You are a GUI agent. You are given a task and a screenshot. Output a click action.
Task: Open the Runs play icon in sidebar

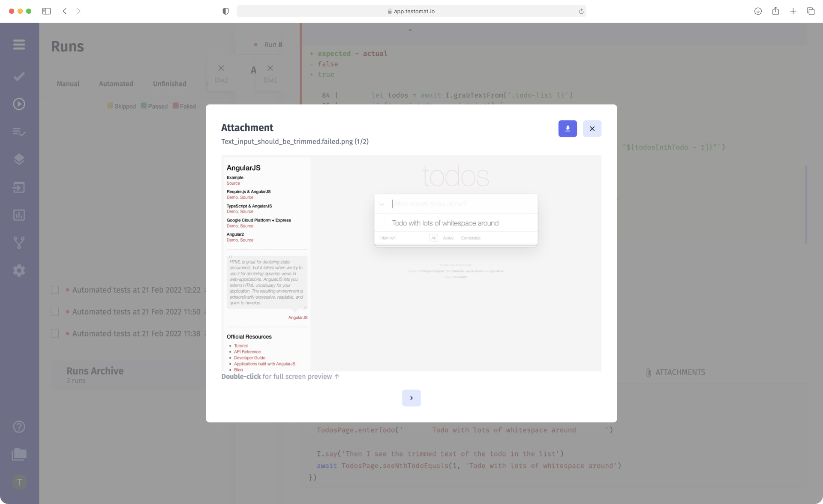tap(19, 104)
